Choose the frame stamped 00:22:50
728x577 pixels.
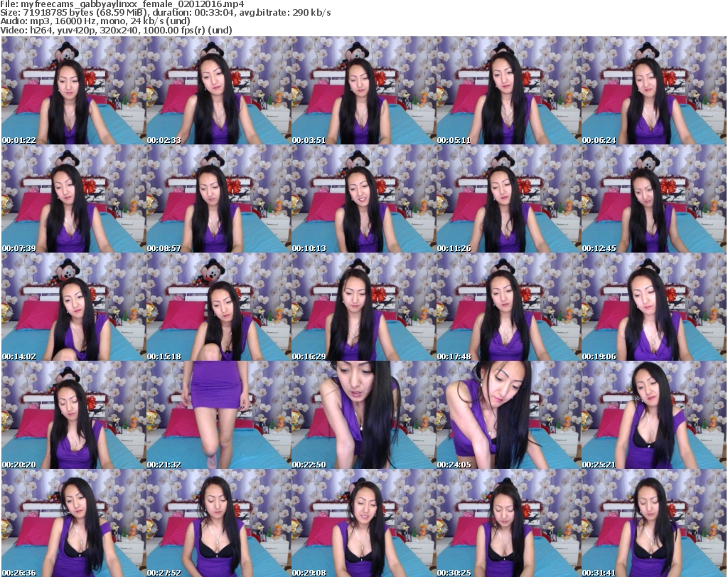tap(363, 415)
